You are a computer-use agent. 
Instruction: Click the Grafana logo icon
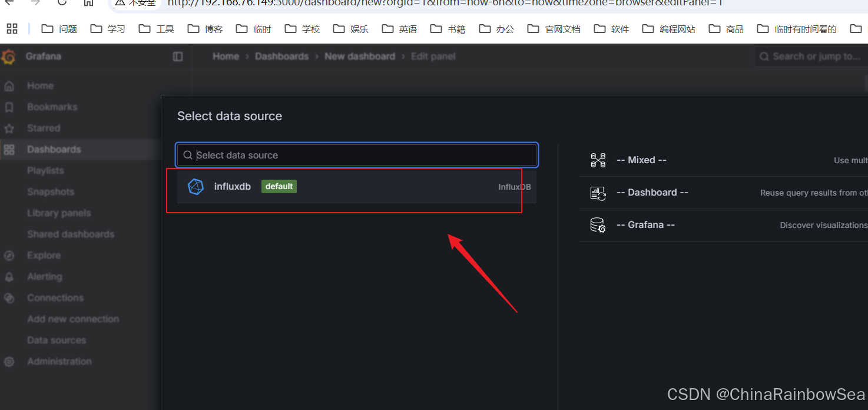(x=8, y=57)
